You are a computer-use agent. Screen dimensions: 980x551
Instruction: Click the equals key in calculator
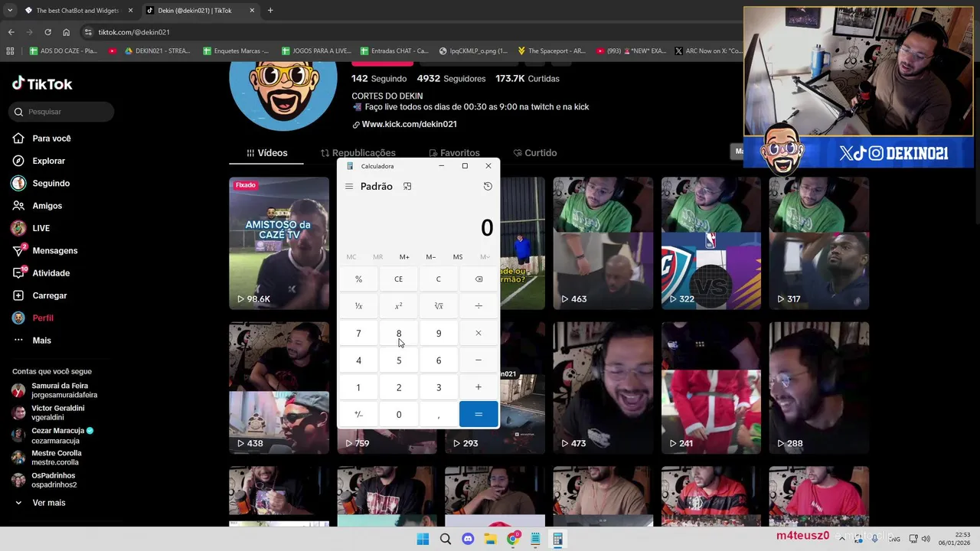tap(479, 414)
